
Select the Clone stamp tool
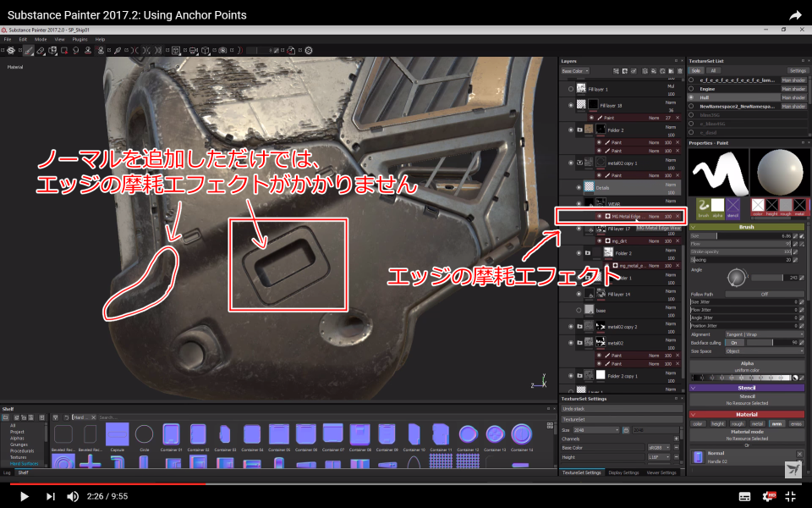tap(88, 50)
